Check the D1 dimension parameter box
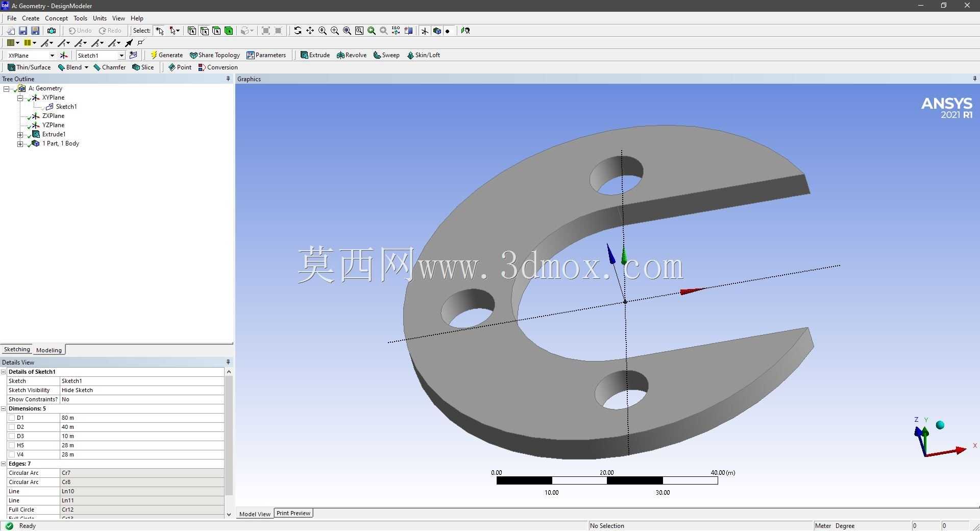The image size is (980, 531). coord(12,418)
